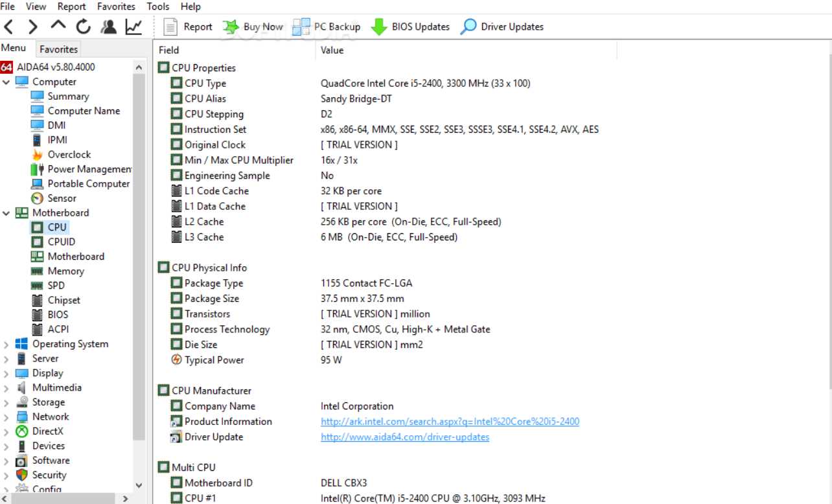Viewport: 832px width, 504px height.
Task: Expand the Multimedia node
Action: (x=6, y=388)
